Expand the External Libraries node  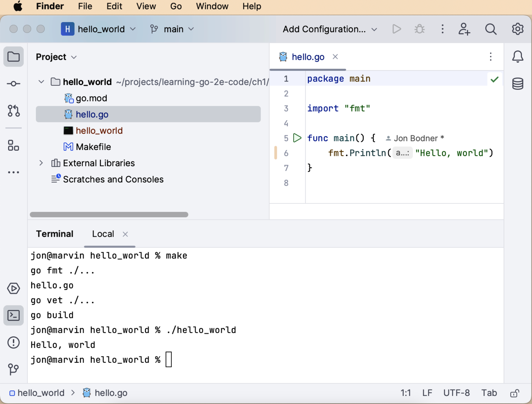click(x=41, y=163)
